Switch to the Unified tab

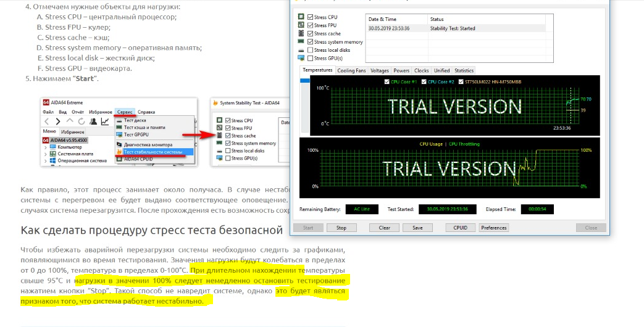[442, 70]
